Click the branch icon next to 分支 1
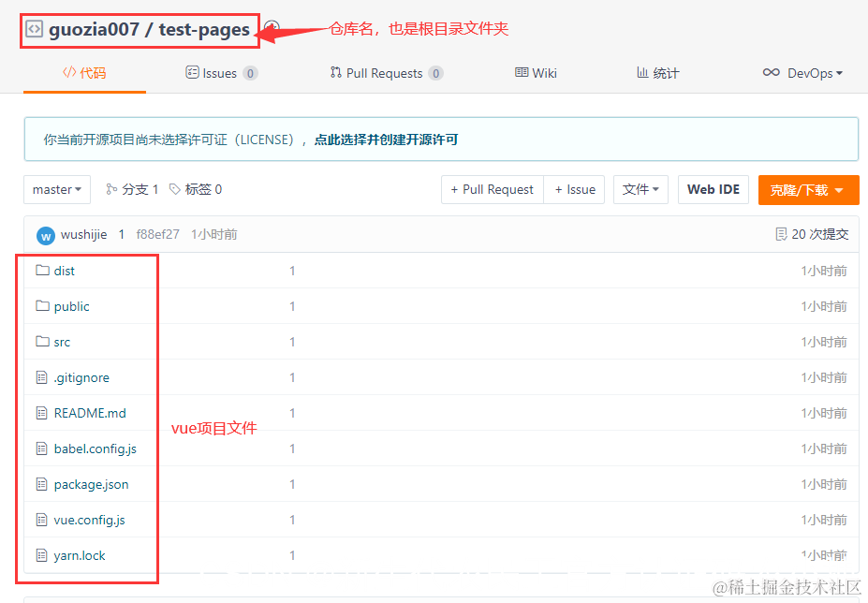868x603 pixels. [x=111, y=189]
